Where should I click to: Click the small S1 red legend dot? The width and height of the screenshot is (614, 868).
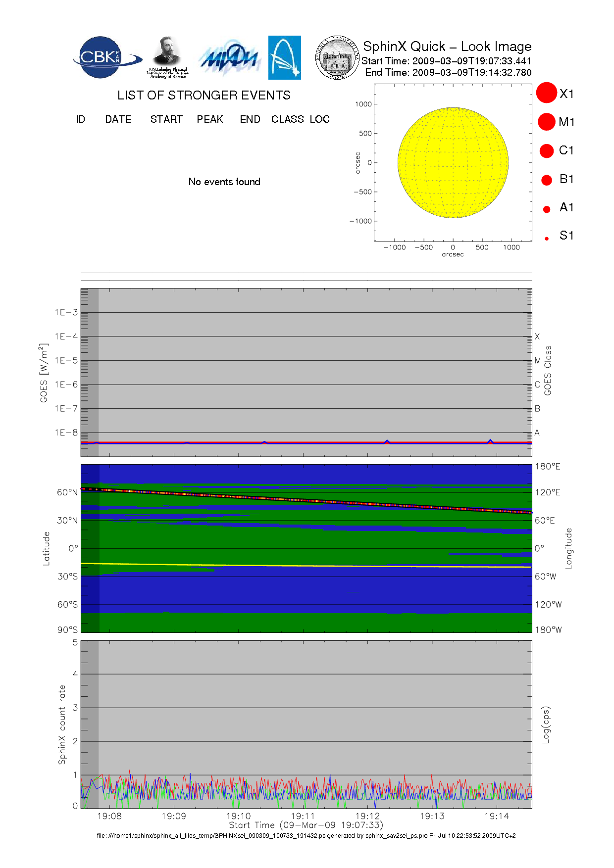pos(547,239)
